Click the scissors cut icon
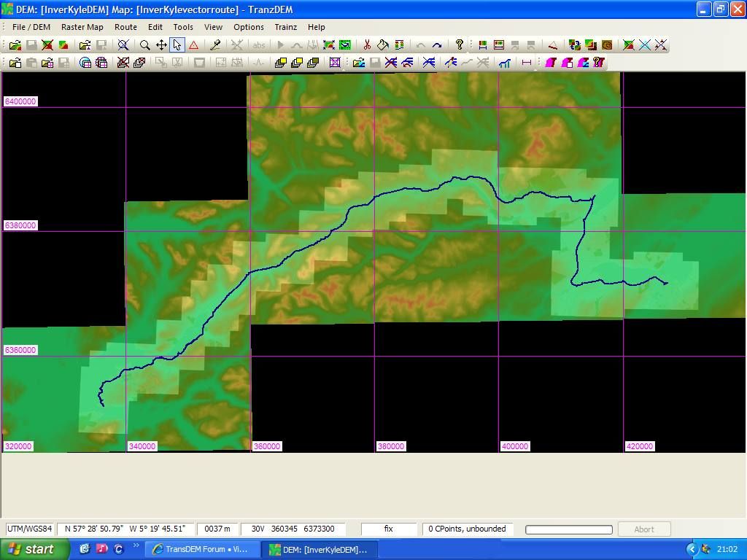The width and height of the screenshot is (747, 560). pyautogui.click(x=367, y=45)
